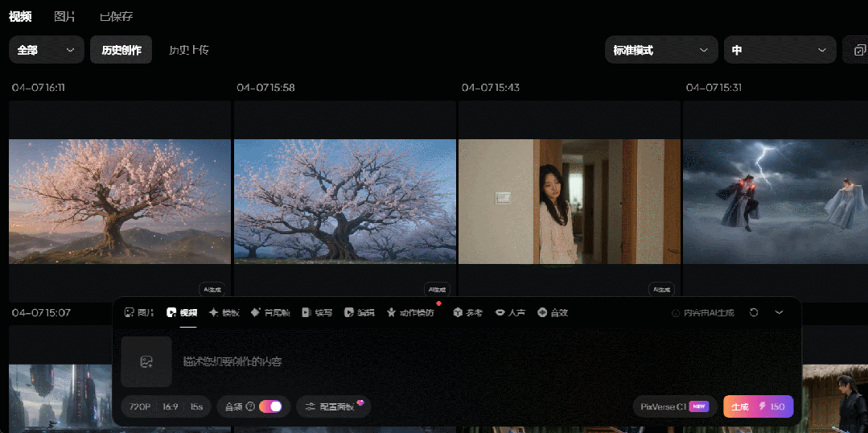This screenshot has height=433, width=868.
Task: Open the PixVerse C1 model selector
Action: pyautogui.click(x=675, y=406)
